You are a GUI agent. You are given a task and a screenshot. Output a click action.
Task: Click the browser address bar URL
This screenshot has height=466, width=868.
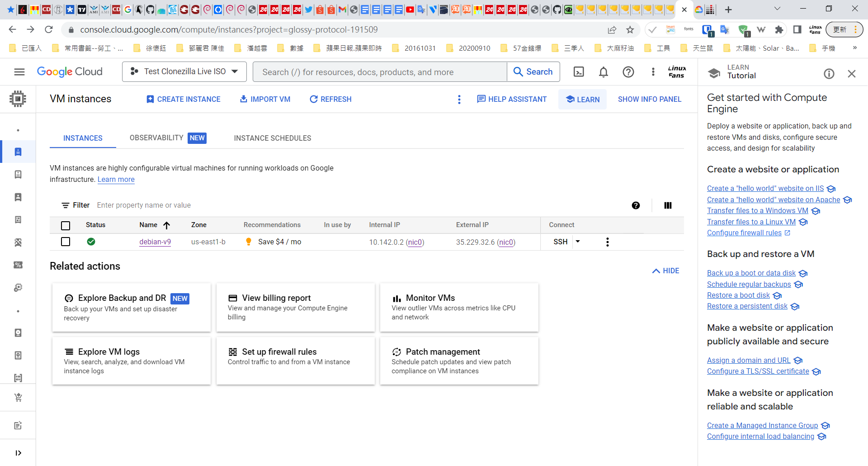tap(229, 30)
